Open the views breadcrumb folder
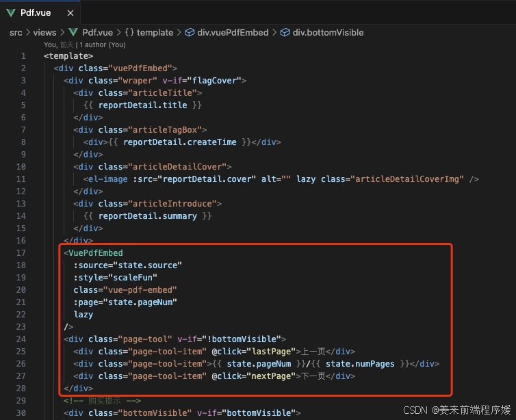The height and width of the screenshot is (420, 516). pos(44,33)
